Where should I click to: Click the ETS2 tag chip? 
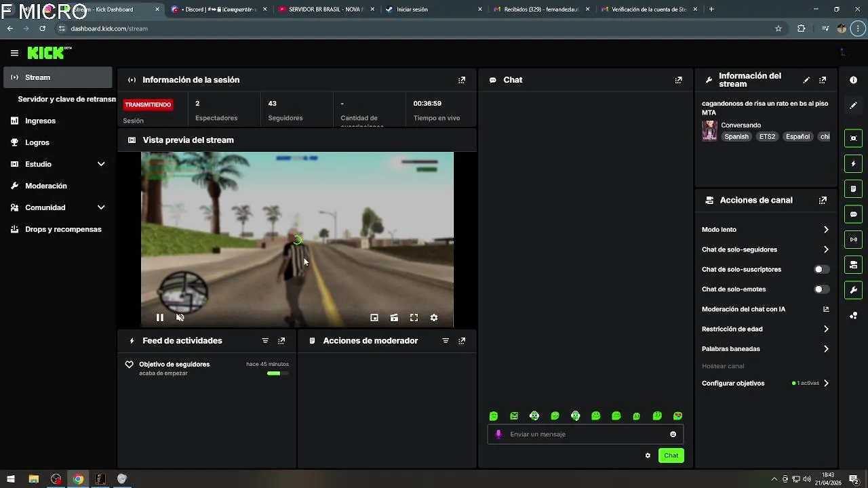coord(767,137)
